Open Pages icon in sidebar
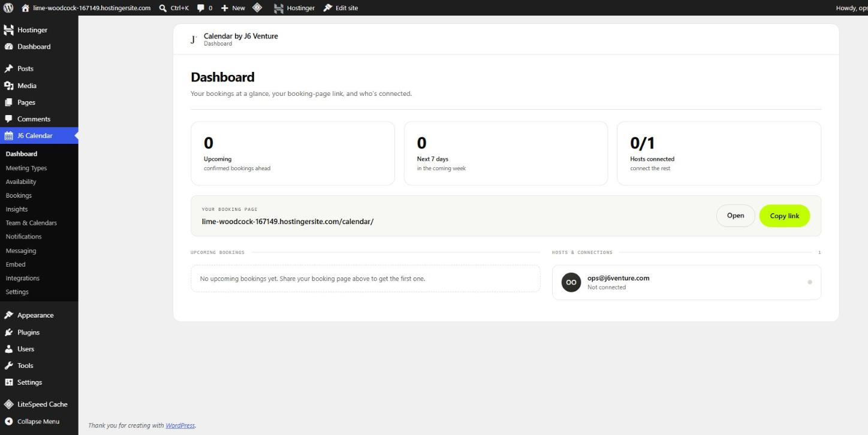Image resolution: width=868 pixels, height=435 pixels. 9,102
